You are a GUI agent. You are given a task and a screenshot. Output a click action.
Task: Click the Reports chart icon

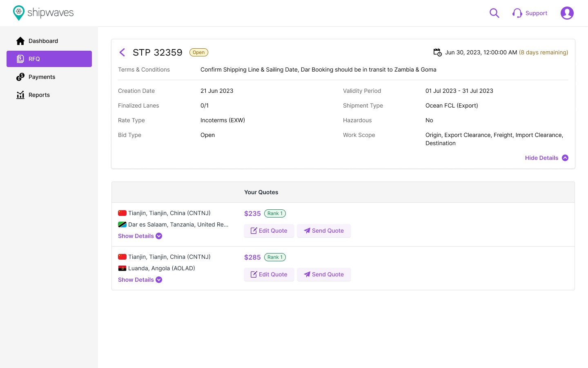(x=20, y=95)
